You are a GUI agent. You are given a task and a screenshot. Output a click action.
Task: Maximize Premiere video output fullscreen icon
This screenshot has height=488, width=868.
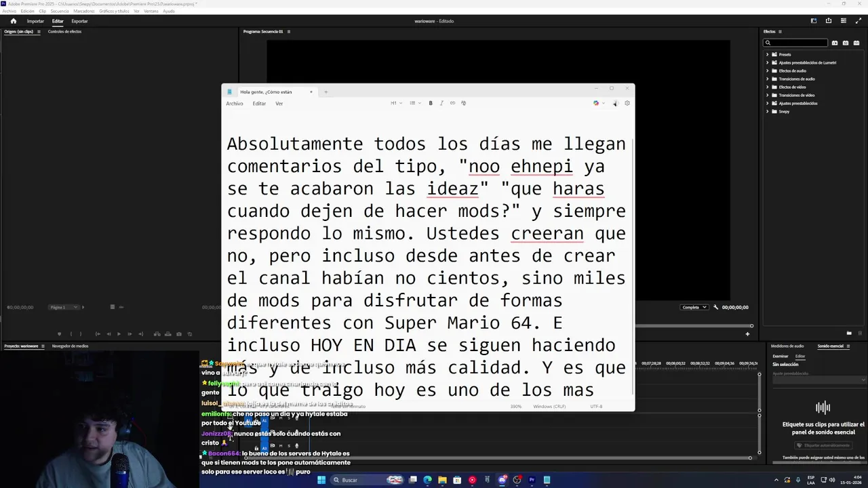pos(857,21)
